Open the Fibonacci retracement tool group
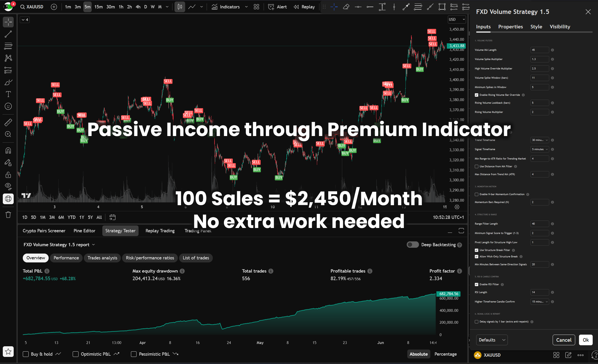598x364 pixels. (8, 46)
